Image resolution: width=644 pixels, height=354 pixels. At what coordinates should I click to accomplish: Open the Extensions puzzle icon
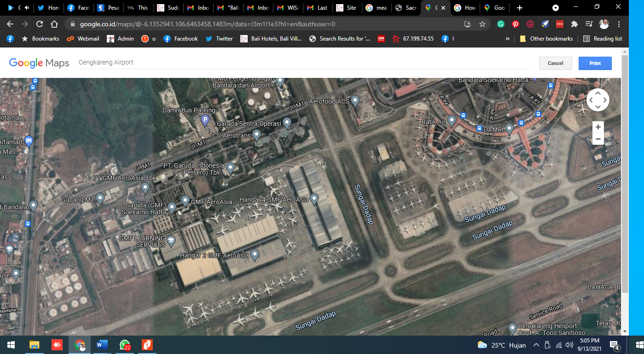[x=574, y=24]
